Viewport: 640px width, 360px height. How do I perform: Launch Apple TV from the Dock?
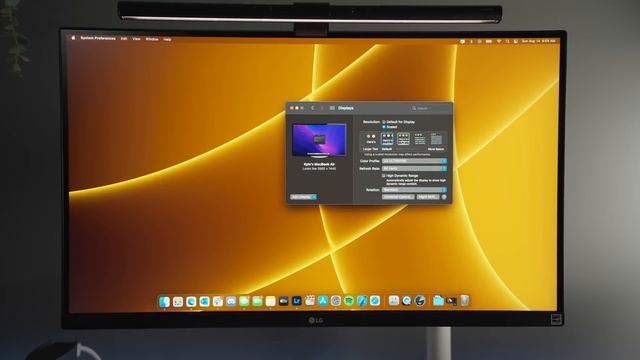coord(283,301)
